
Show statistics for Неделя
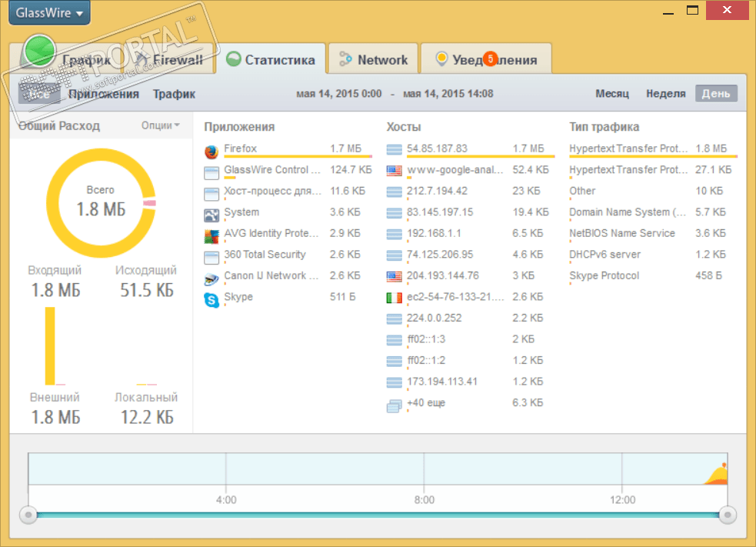pyautogui.click(x=665, y=94)
